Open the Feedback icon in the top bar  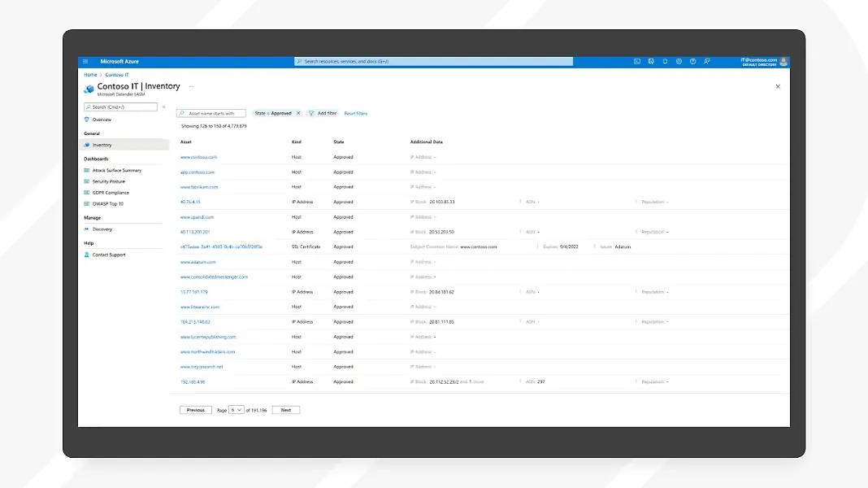707,62
